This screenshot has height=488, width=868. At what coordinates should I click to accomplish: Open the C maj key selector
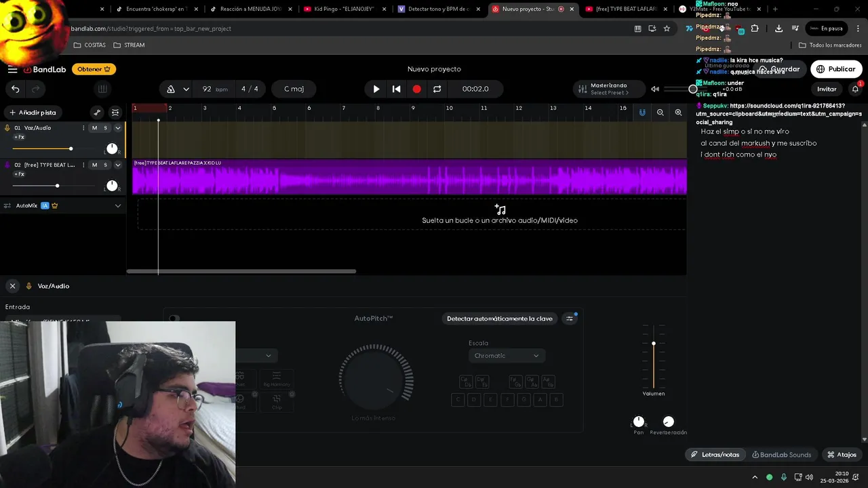tap(294, 89)
